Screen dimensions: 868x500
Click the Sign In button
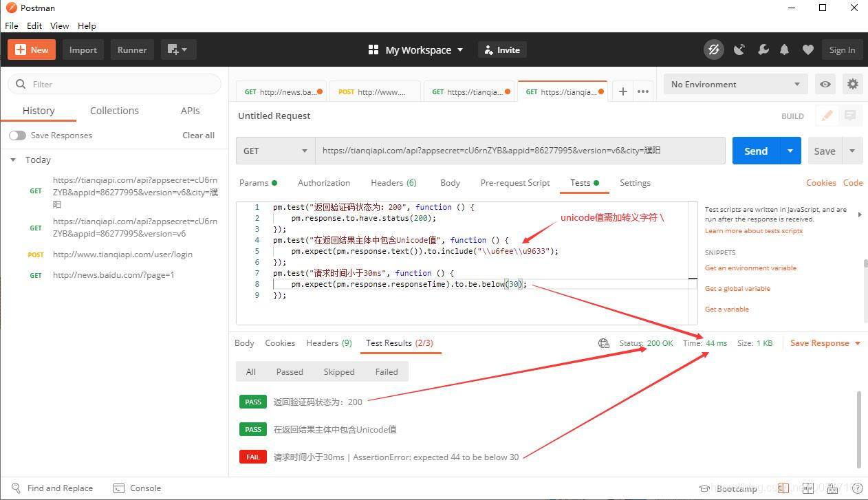coord(842,50)
